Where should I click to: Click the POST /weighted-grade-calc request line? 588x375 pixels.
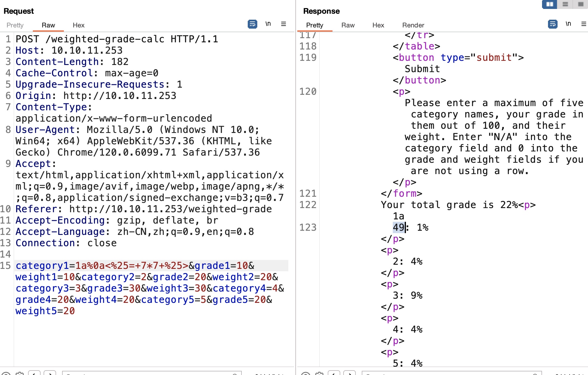pyautogui.click(x=116, y=39)
